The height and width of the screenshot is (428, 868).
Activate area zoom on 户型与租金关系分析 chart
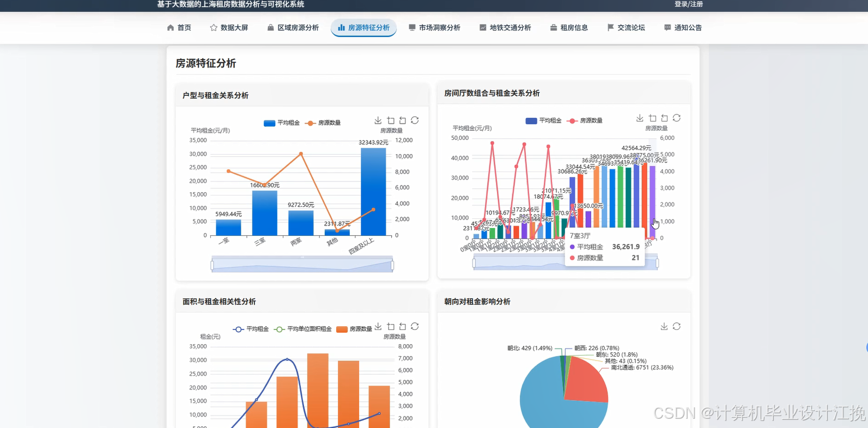pyautogui.click(x=391, y=120)
